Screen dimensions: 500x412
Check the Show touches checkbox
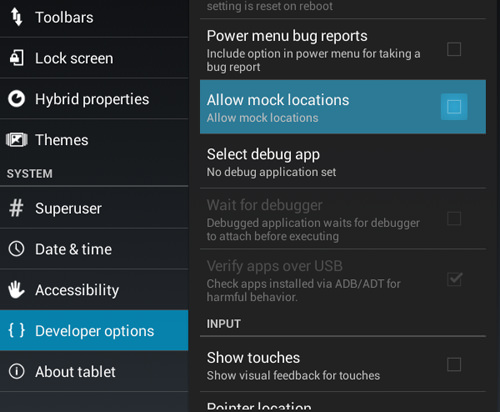tap(454, 364)
